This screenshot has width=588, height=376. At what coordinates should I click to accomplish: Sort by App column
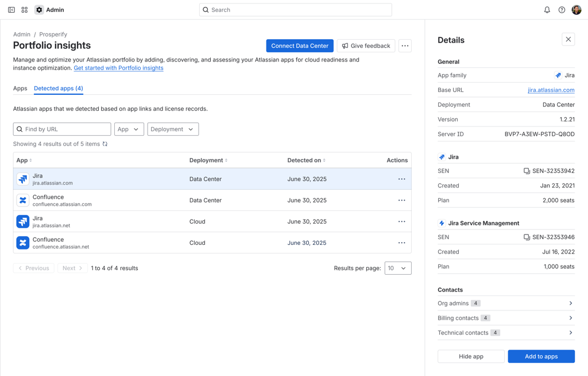pyautogui.click(x=24, y=160)
